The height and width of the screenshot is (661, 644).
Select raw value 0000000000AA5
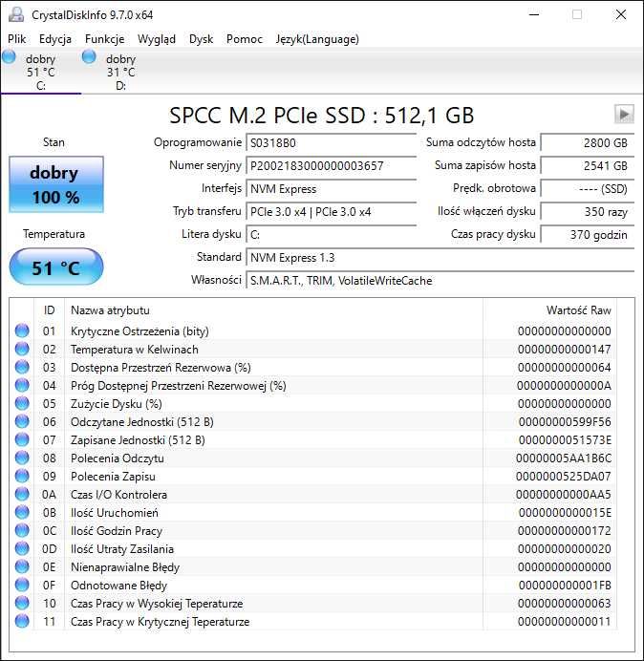coord(564,494)
